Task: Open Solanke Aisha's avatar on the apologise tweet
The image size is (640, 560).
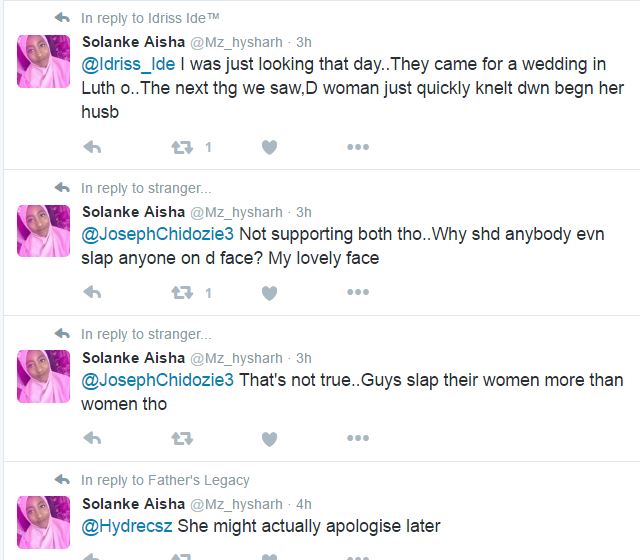Action: coord(44,523)
